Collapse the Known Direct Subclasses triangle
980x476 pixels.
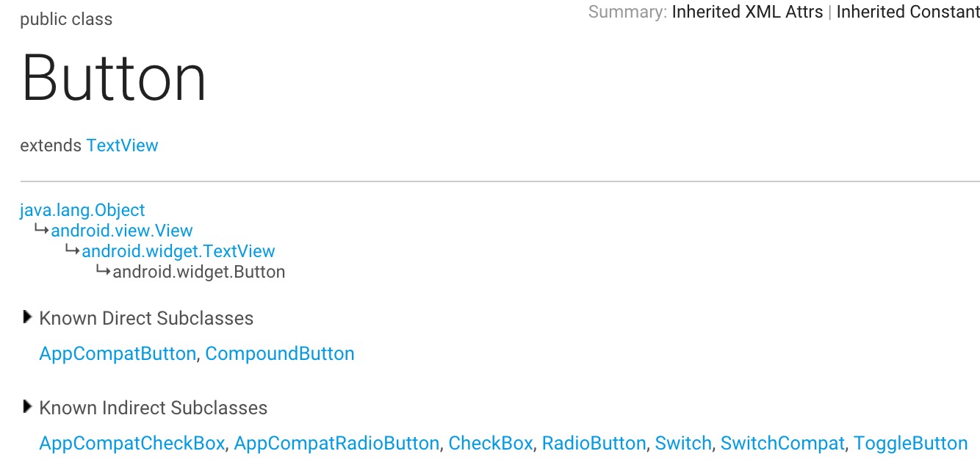click(27, 317)
